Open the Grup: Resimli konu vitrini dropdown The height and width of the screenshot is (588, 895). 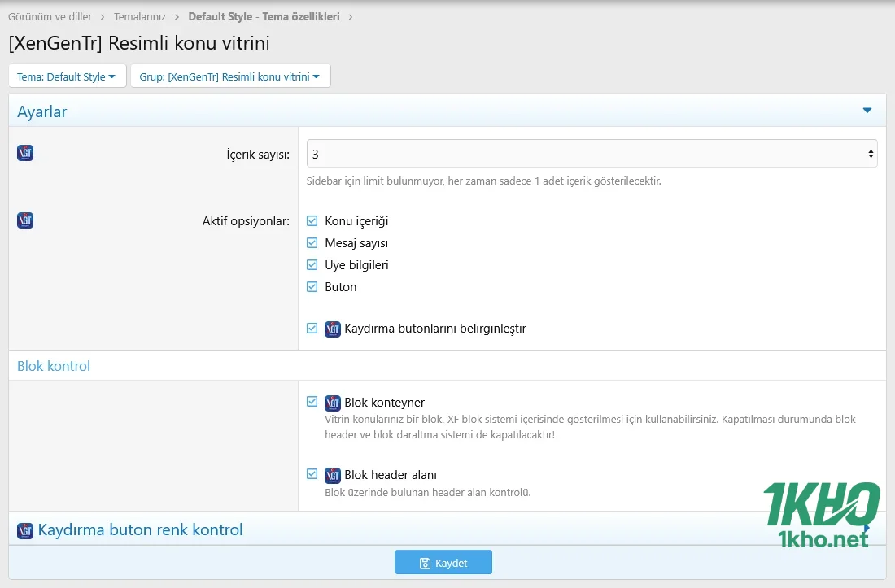(x=230, y=76)
